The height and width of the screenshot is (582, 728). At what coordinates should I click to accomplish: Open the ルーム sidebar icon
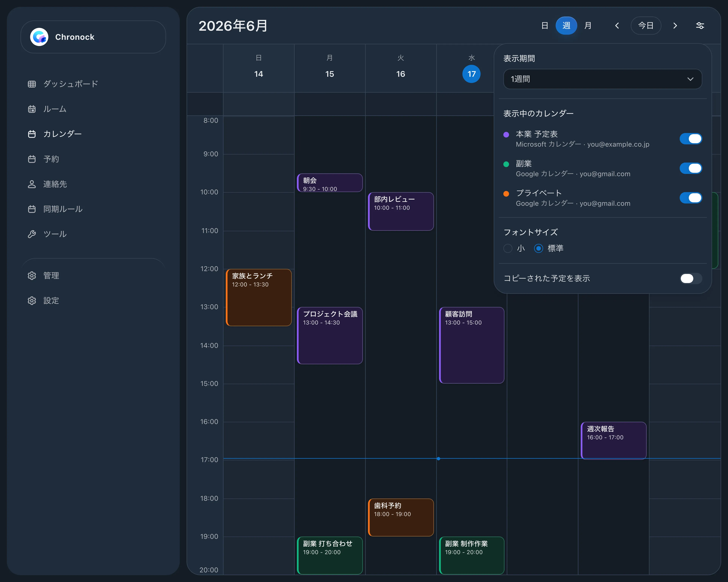[x=32, y=109]
